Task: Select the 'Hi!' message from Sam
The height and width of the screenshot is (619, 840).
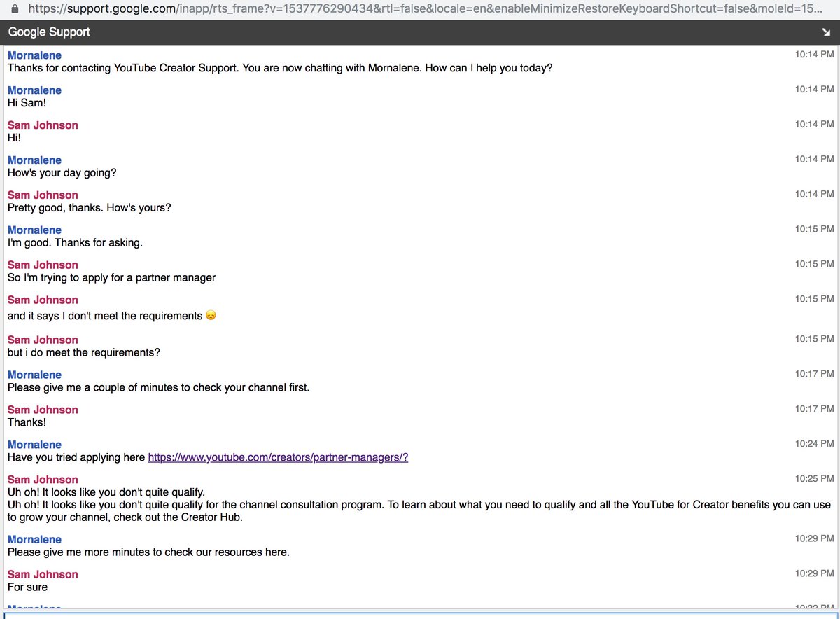Action: (15, 138)
